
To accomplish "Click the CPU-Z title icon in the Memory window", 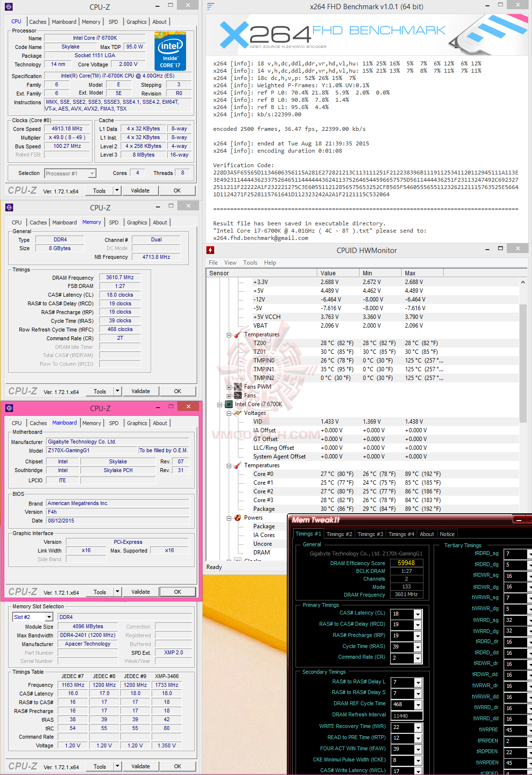I will click(x=9, y=207).
